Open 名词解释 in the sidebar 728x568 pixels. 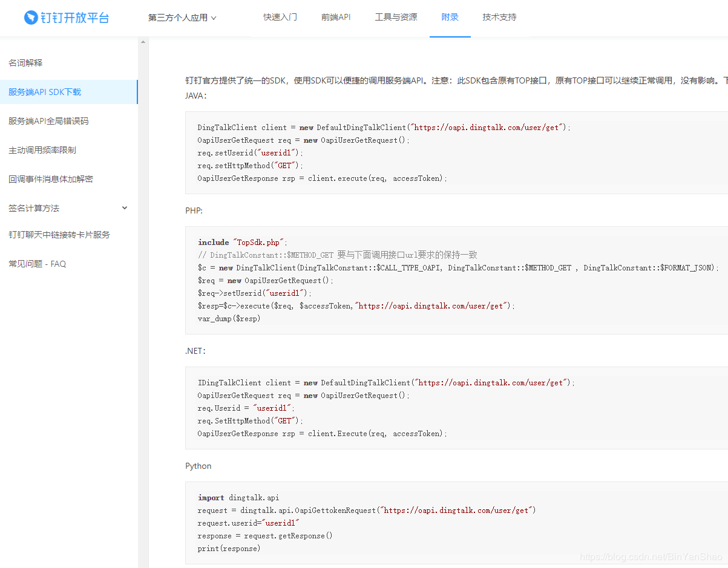(25, 63)
